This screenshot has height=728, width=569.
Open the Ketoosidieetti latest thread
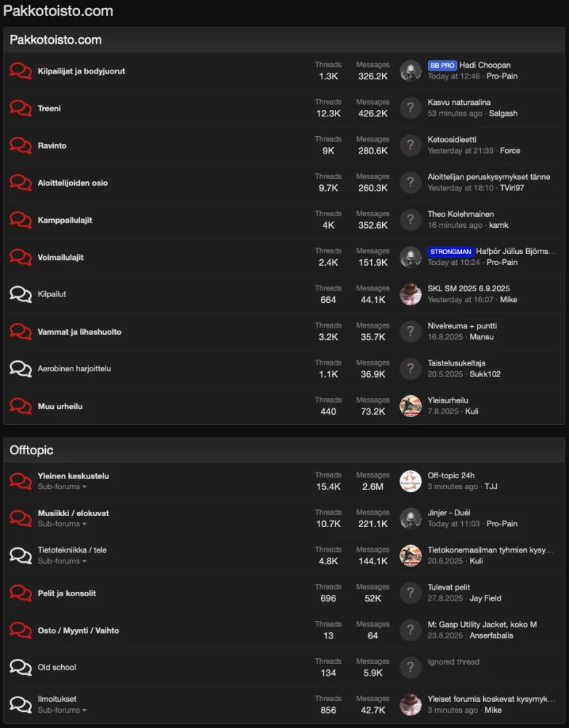click(x=452, y=140)
